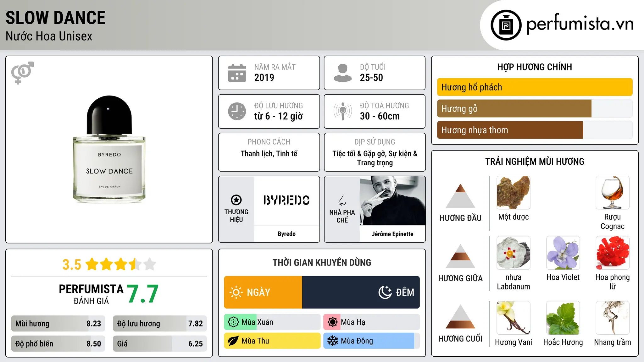Image resolution: width=644 pixels, height=362 pixels.
Task: Open the Hoa phong lữ note image
Action: [613, 253]
